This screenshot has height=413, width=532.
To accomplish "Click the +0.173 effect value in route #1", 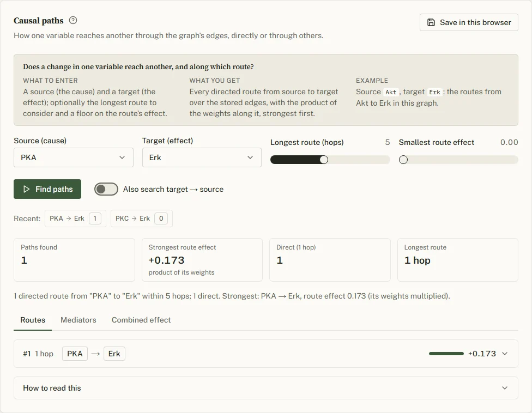I will (x=482, y=354).
